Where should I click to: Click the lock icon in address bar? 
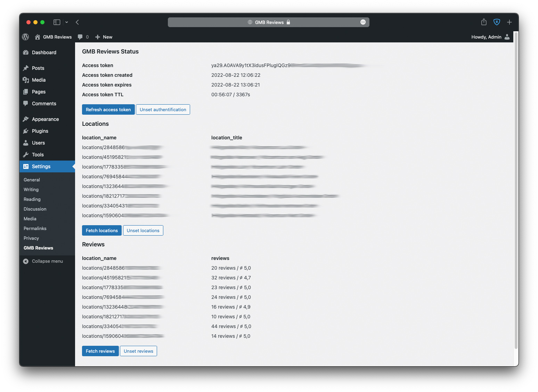tap(288, 22)
